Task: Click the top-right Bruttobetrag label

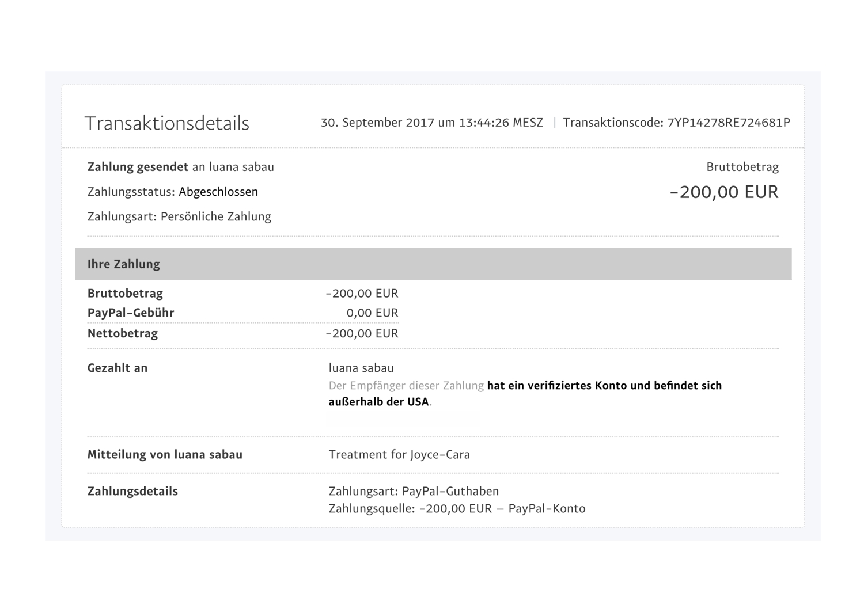Action: [x=742, y=167]
